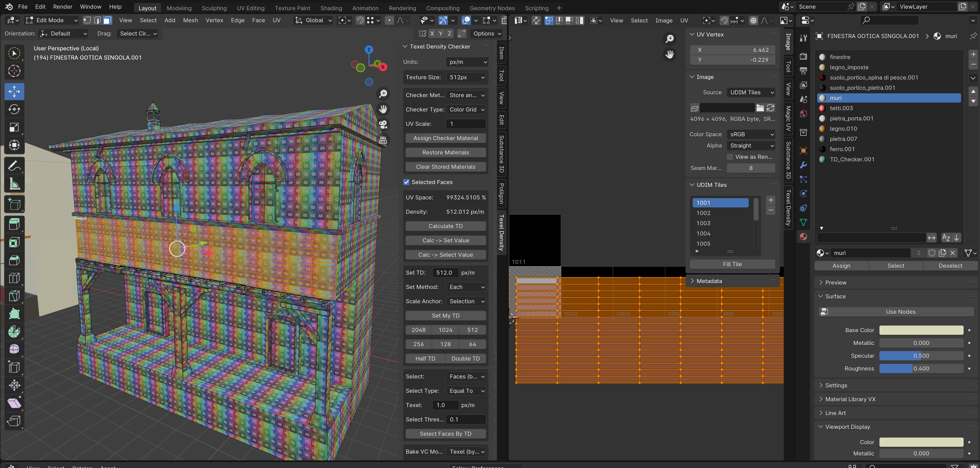Switch to the UV Editing workspace tab

pyautogui.click(x=250, y=8)
